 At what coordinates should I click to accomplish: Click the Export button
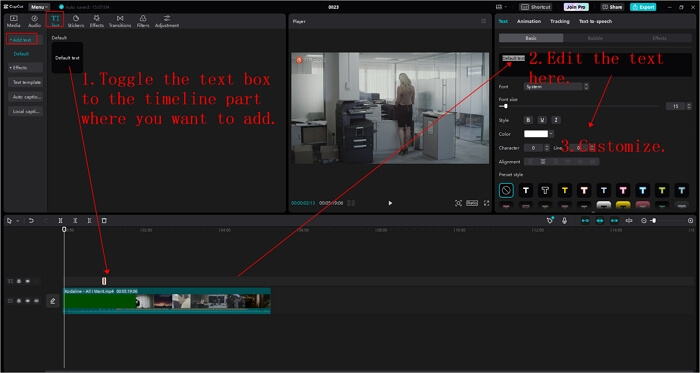[x=643, y=7]
